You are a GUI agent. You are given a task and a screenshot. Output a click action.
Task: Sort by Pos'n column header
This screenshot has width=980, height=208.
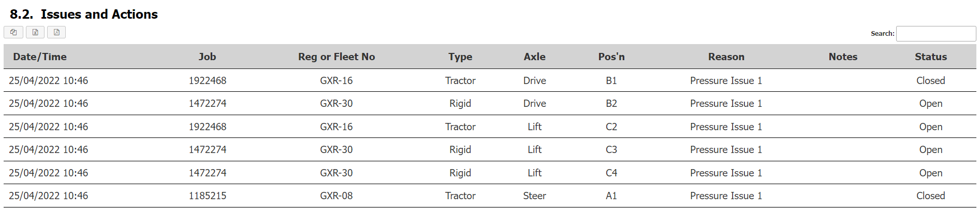click(x=611, y=57)
